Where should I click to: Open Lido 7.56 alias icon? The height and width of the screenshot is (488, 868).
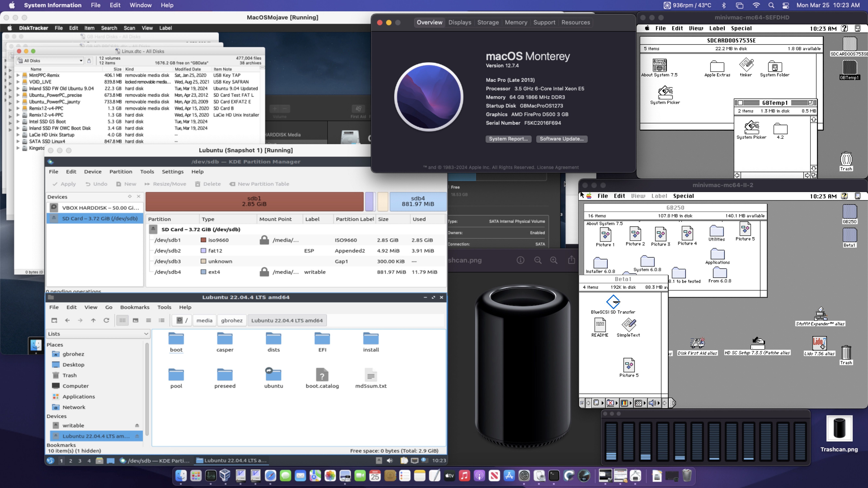pyautogui.click(x=819, y=346)
